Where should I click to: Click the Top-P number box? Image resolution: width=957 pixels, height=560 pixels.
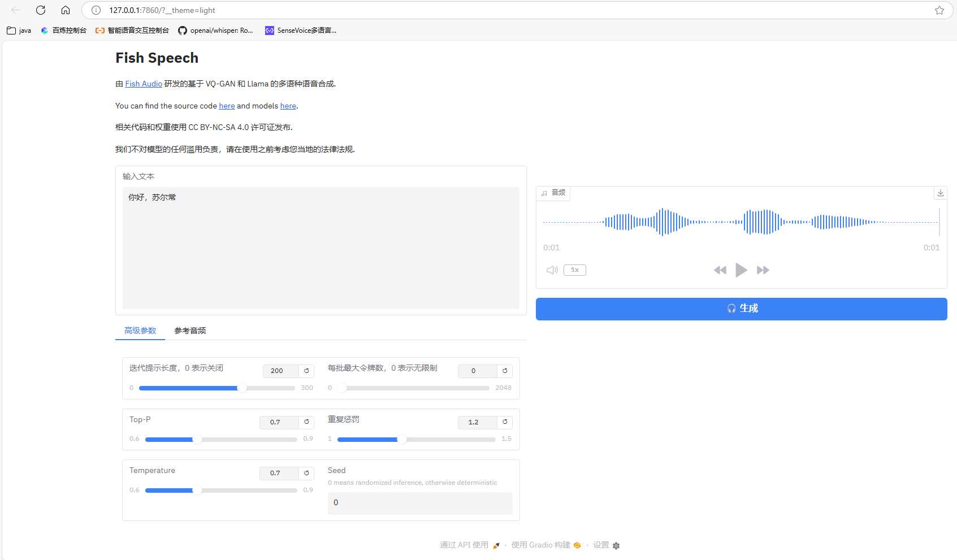point(279,422)
